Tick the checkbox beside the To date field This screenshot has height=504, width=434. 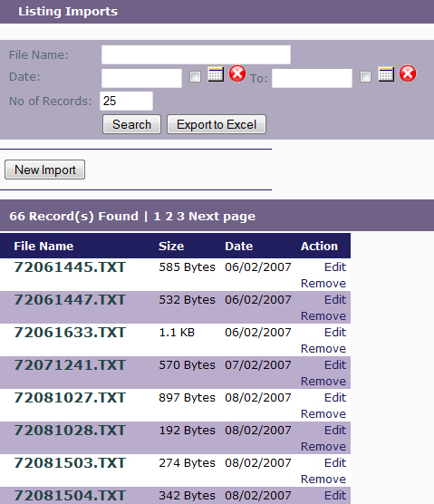coord(365,77)
